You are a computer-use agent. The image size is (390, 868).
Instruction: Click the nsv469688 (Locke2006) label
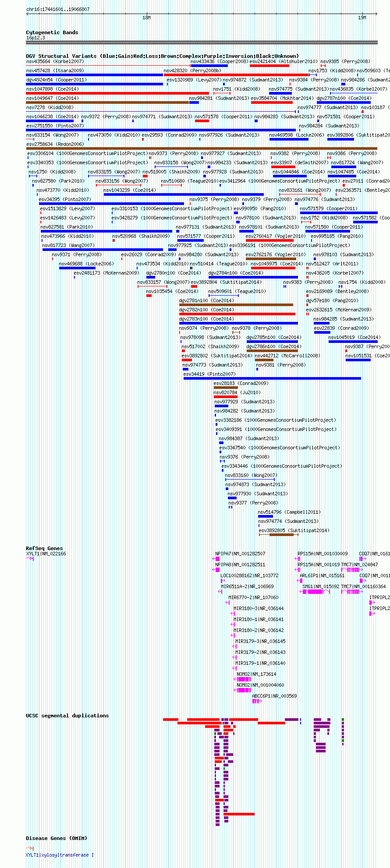(86, 264)
